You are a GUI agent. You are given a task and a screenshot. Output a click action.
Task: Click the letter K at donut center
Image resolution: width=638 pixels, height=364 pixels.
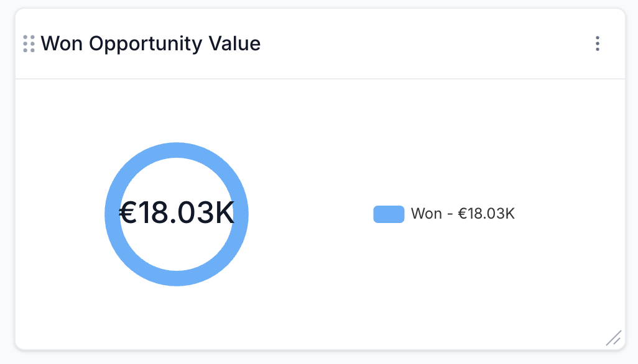224,212
